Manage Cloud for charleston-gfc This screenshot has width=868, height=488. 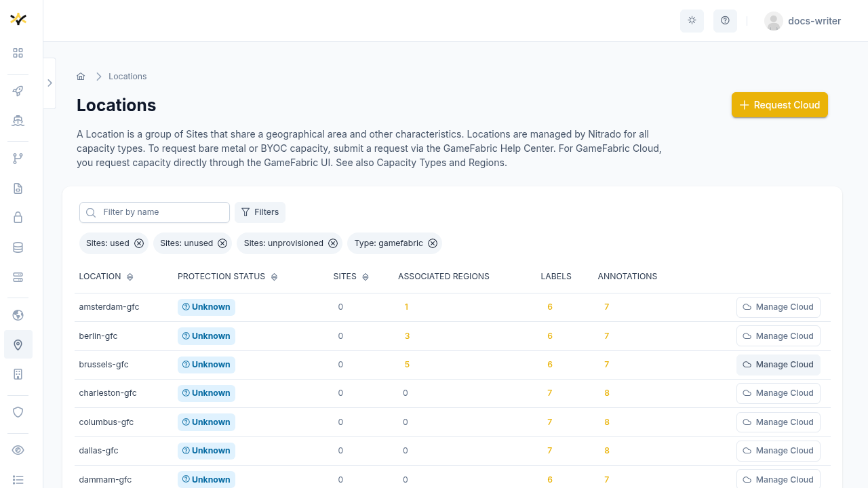click(x=778, y=393)
